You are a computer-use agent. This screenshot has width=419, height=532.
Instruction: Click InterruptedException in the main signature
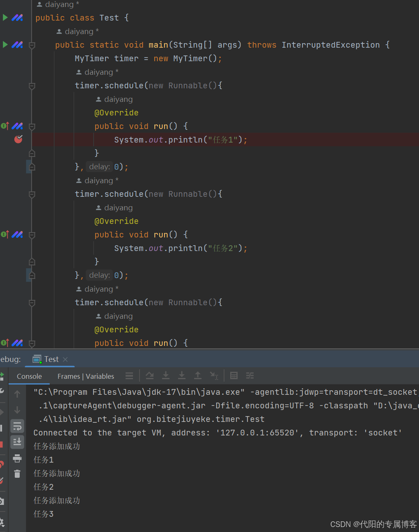331,45
